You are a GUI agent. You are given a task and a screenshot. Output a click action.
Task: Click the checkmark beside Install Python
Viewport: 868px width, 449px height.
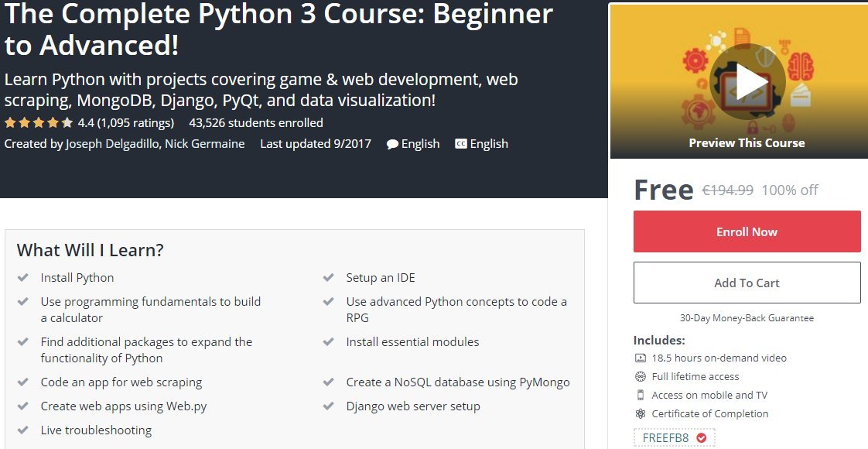point(22,277)
